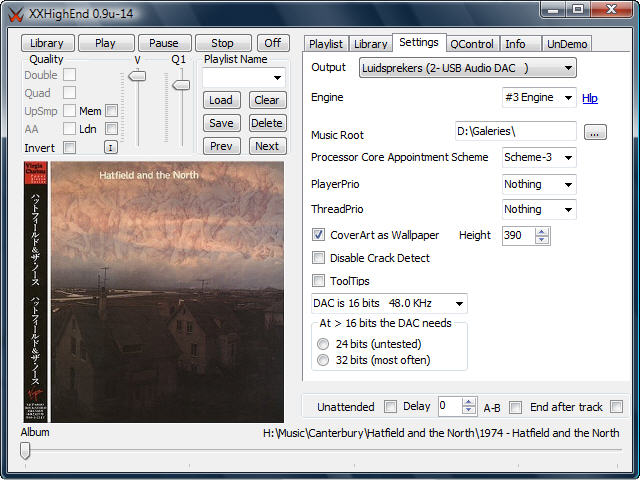The width and height of the screenshot is (640, 480).
Task: Click the Height input field
Action: [x=519, y=236]
